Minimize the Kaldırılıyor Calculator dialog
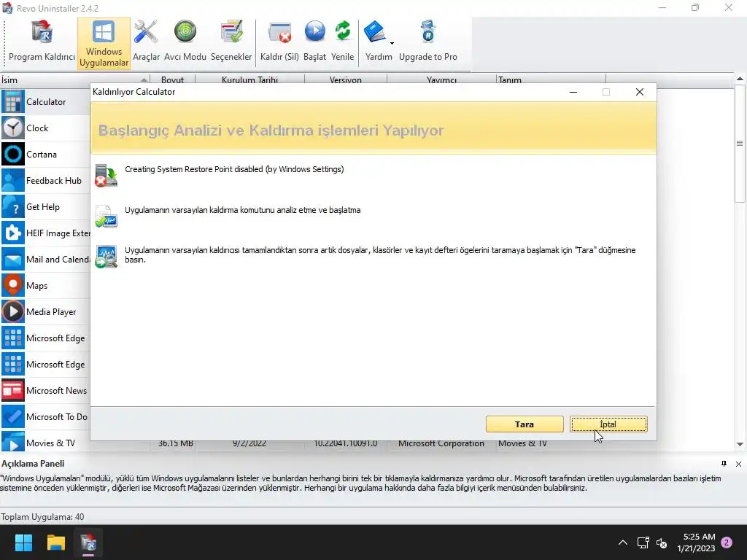The height and width of the screenshot is (560, 747). (x=573, y=92)
